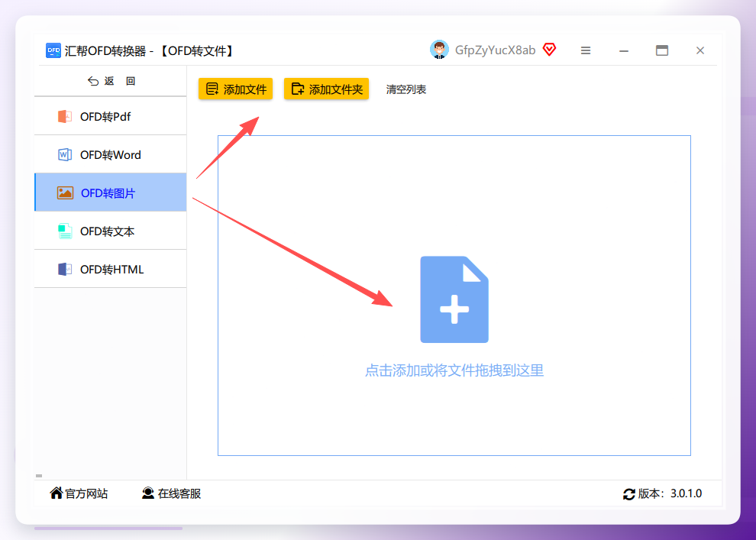Maximize the converter window

click(662, 50)
